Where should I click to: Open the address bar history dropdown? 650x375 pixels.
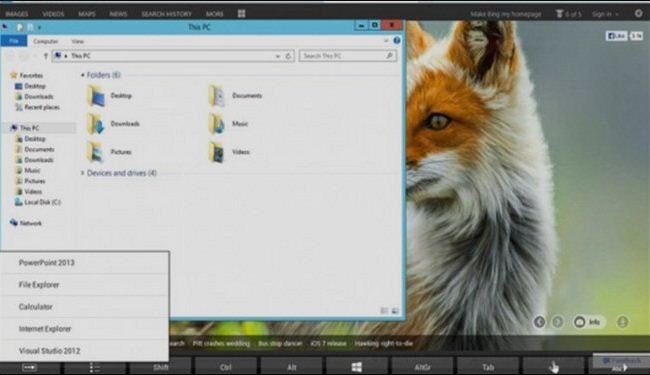point(278,56)
